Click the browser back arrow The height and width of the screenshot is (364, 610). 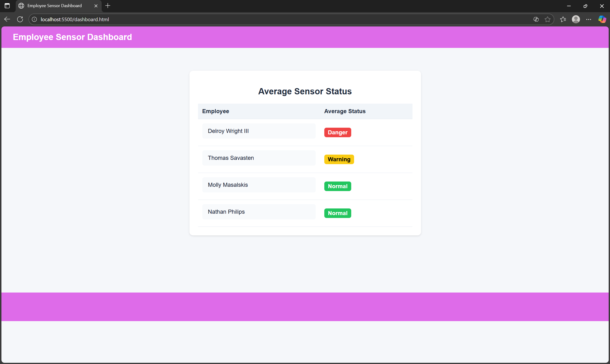pyautogui.click(x=7, y=19)
